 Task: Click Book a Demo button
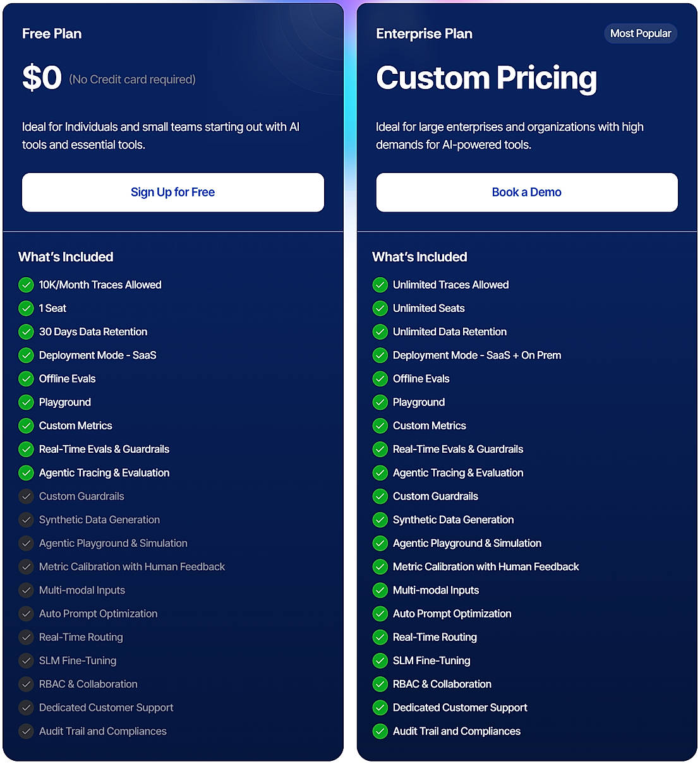pyautogui.click(x=526, y=193)
